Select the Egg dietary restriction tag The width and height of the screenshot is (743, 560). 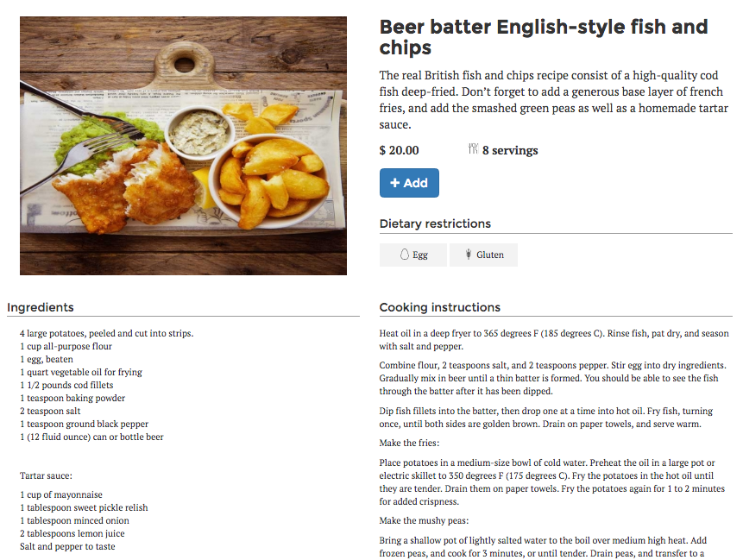413,255
